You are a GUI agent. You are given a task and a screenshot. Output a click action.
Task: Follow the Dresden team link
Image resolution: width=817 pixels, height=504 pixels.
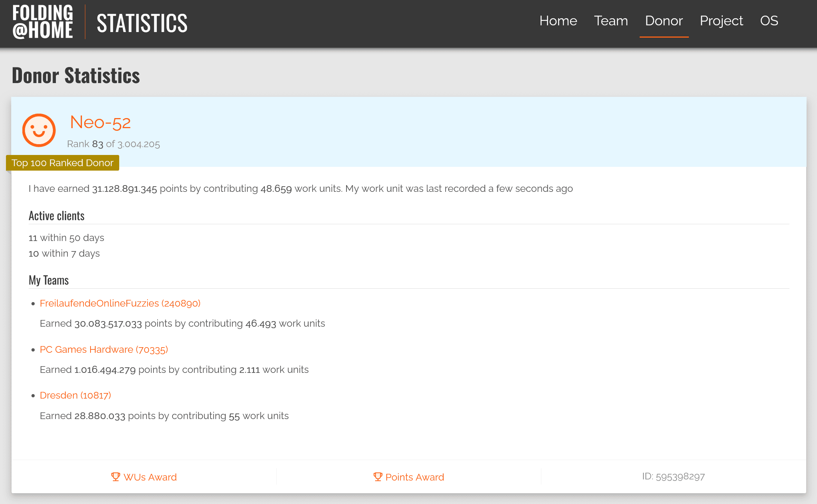pos(75,395)
